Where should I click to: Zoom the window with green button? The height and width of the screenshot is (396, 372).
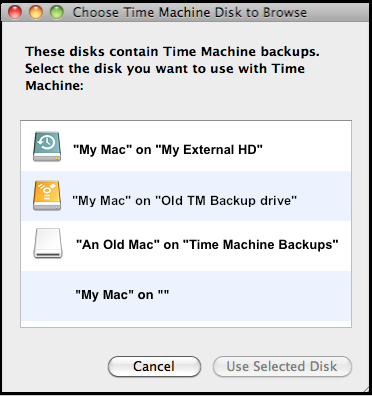(x=57, y=12)
